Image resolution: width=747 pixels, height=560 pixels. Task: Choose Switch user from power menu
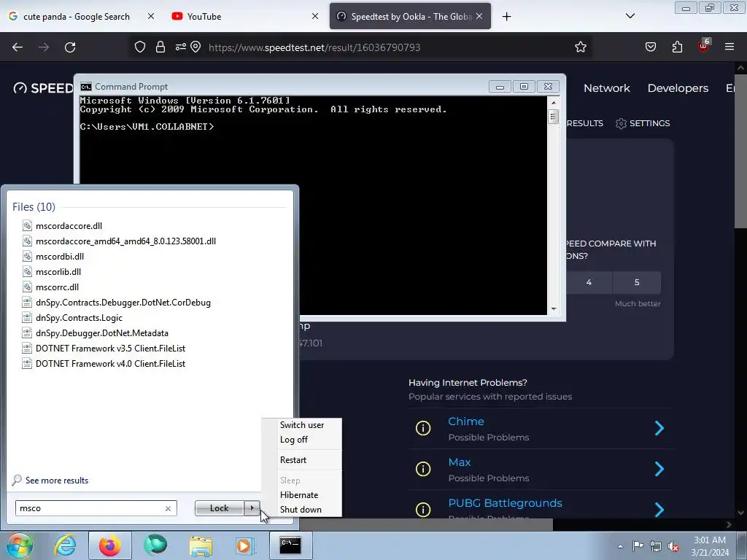pos(301,425)
